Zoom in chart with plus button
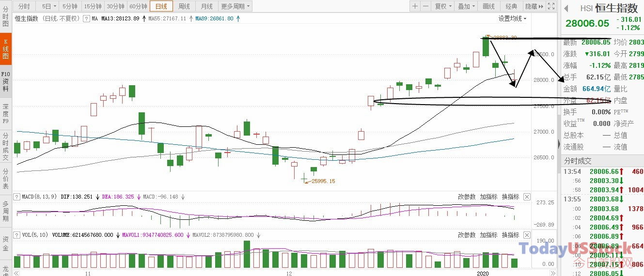 point(415,6)
